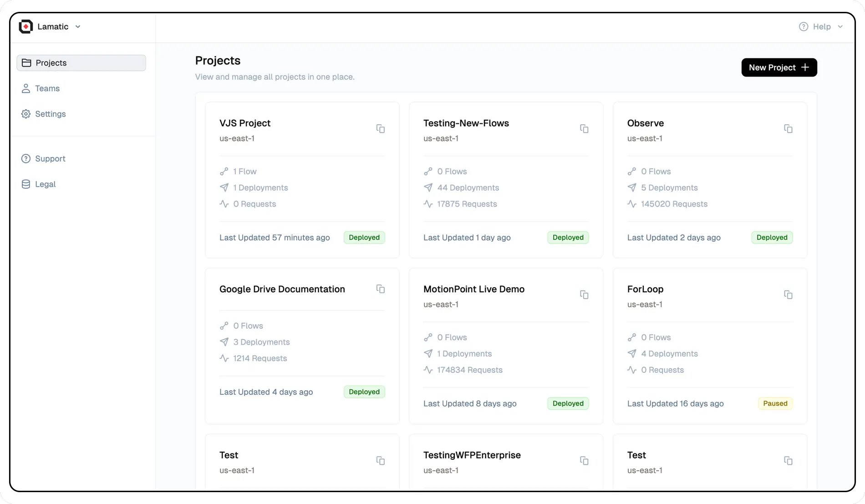
Task: Open Teams from the sidebar
Action: [47, 88]
